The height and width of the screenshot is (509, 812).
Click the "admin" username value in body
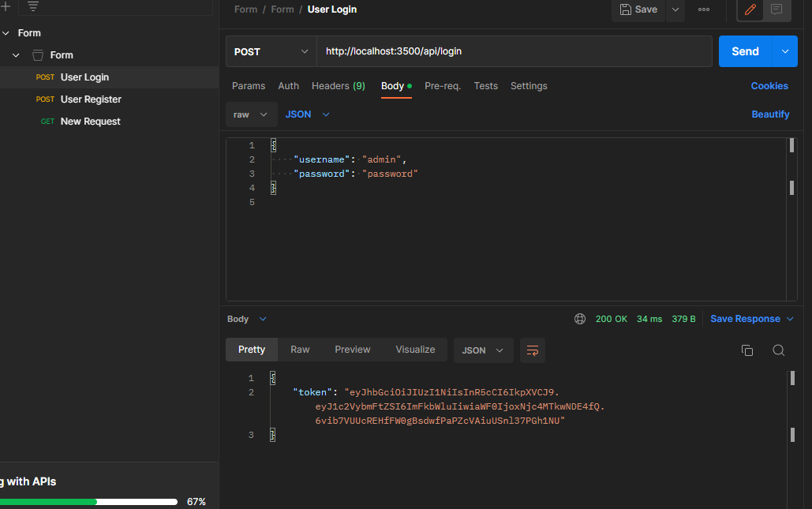(382, 159)
